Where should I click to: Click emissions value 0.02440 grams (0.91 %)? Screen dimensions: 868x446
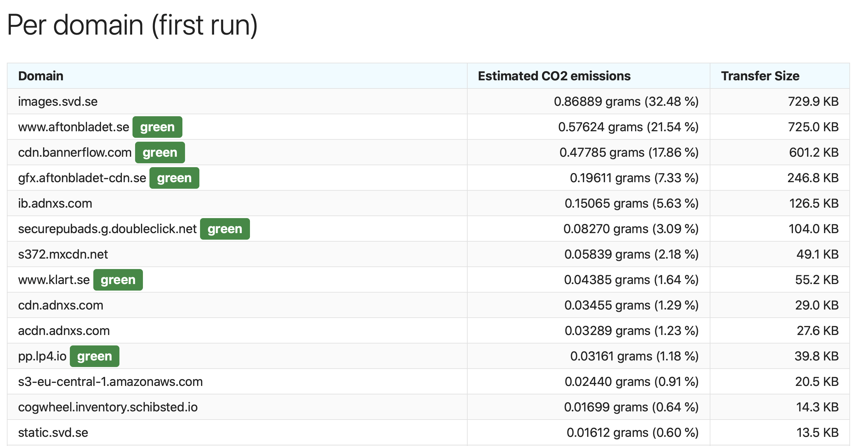pos(631,382)
